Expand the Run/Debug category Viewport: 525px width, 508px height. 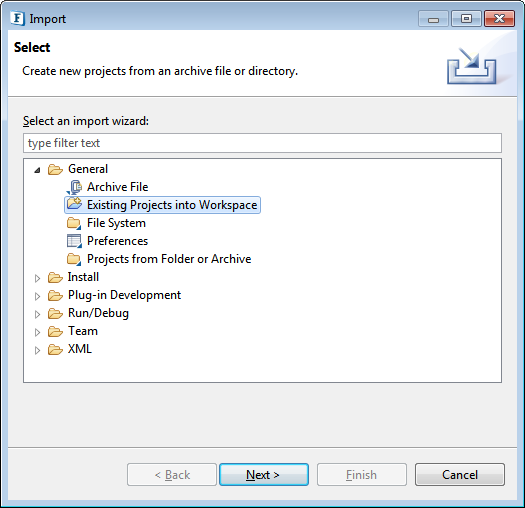coord(38,314)
